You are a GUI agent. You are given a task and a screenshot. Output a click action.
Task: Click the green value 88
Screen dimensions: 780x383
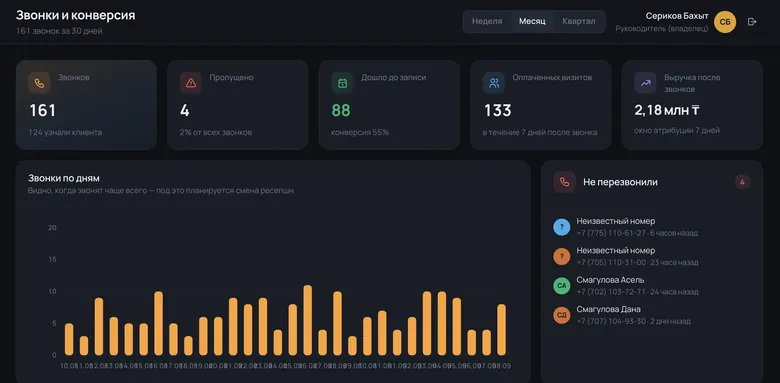[x=341, y=110]
